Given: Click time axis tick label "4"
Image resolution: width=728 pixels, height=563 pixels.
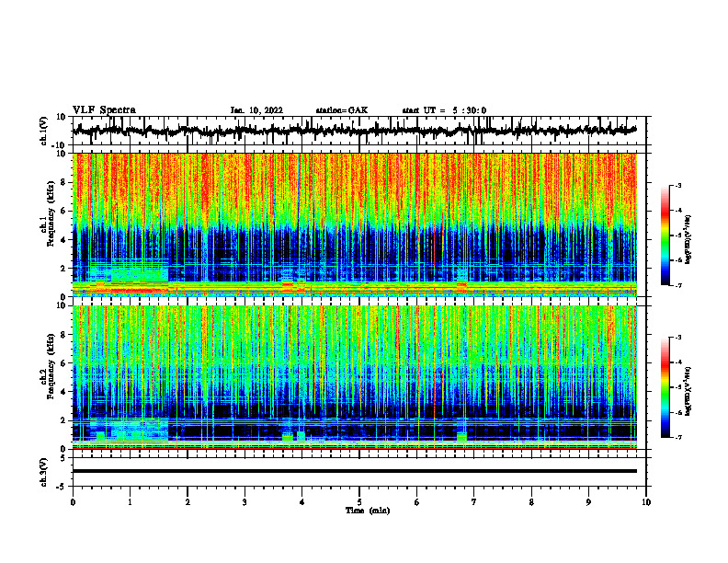Looking at the screenshot, I should (x=302, y=502).
